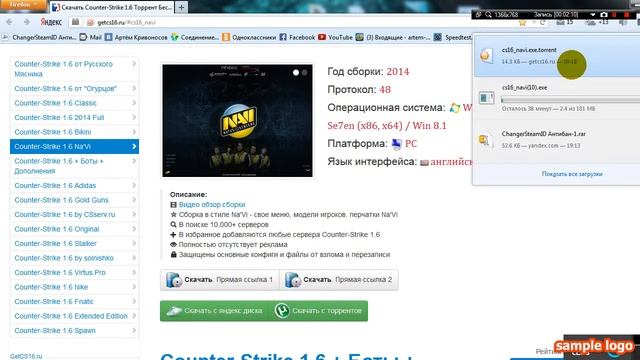Image resolution: width=640 pixels, height=360 pixels.
Task: Open a new tab with the plus button
Action: coord(181,7)
